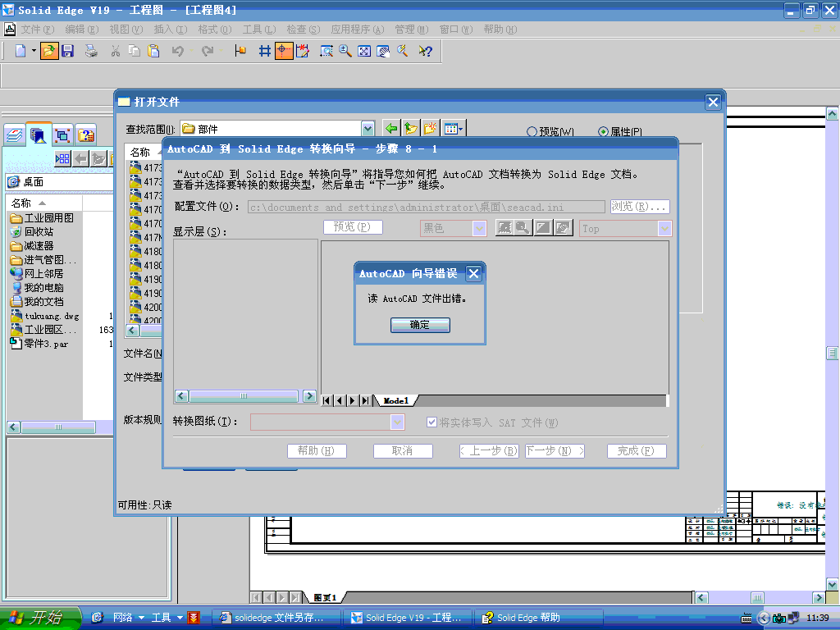Click the 下一步(N) button
Image resolution: width=840 pixels, height=630 pixels.
click(555, 451)
